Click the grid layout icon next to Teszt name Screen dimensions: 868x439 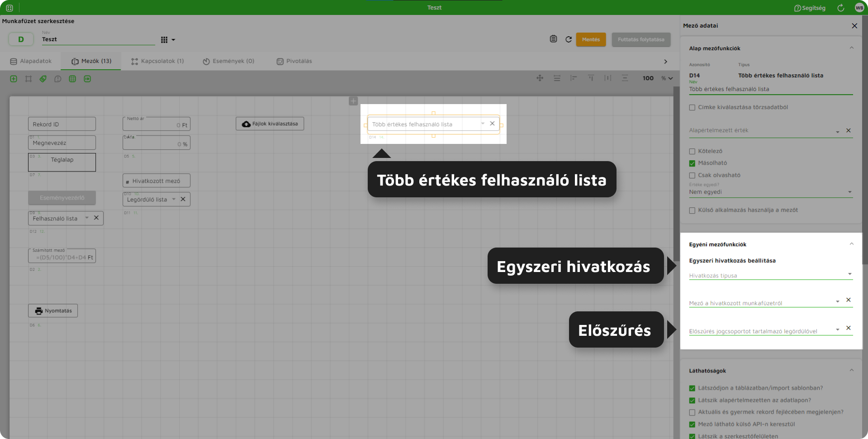pos(164,40)
